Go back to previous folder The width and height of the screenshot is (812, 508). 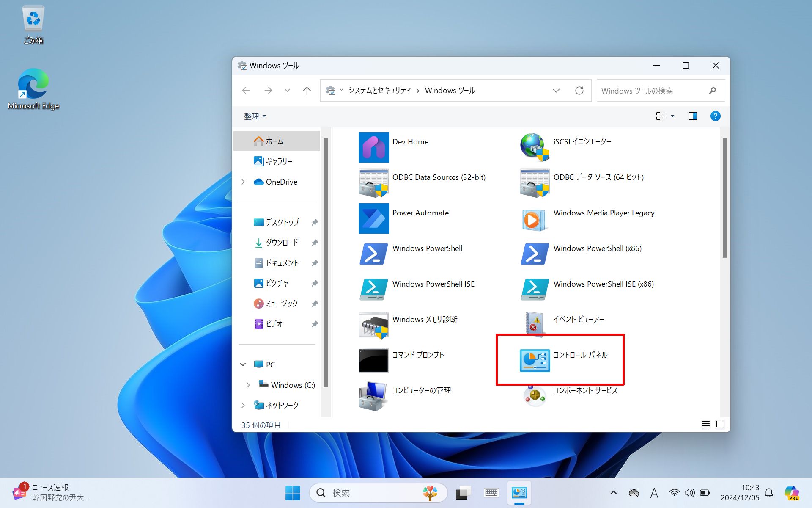coord(246,91)
